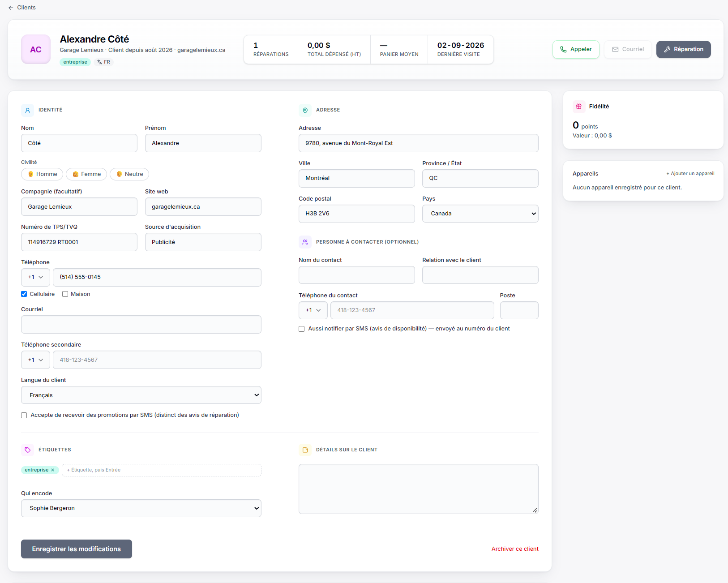This screenshot has height=583, width=728.
Task: Click Ajouter un appareil link
Action: (x=690, y=174)
